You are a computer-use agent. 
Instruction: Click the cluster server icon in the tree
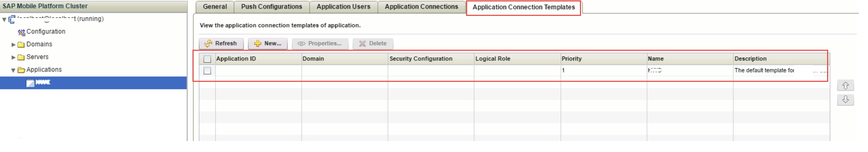(12, 19)
